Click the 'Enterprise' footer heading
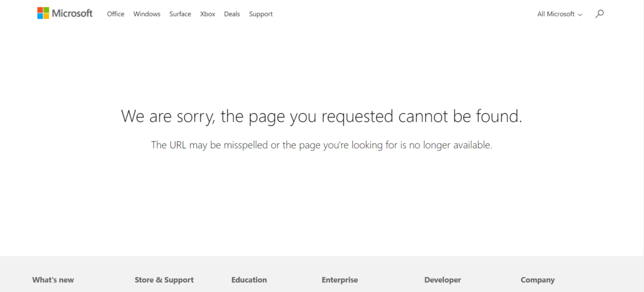 tap(340, 280)
